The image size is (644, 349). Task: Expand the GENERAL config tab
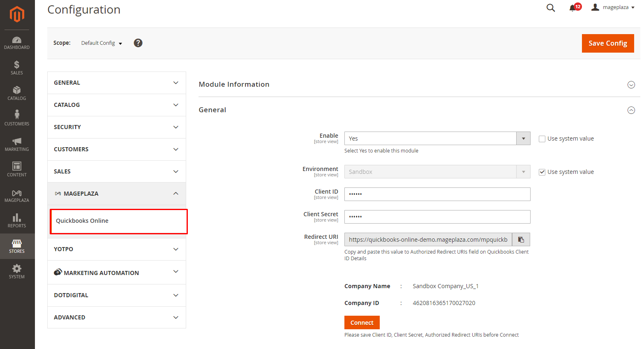tap(117, 83)
